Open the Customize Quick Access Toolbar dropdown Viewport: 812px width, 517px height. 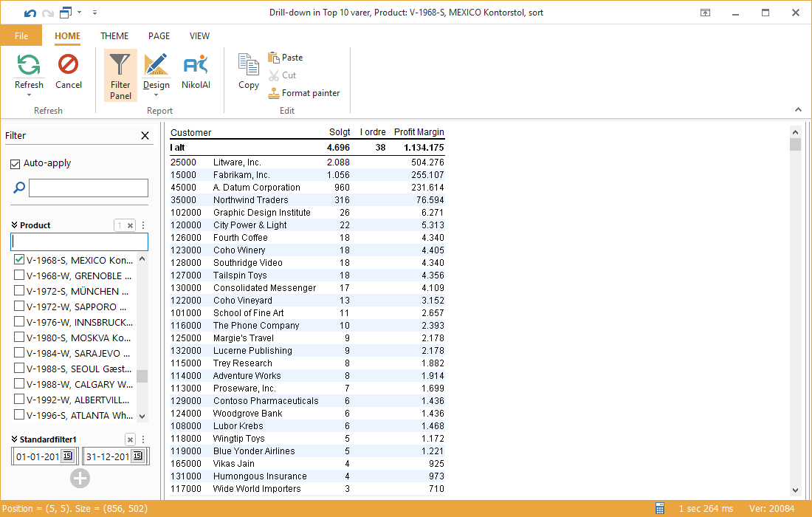pyautogui.click(x=94, y=13)
